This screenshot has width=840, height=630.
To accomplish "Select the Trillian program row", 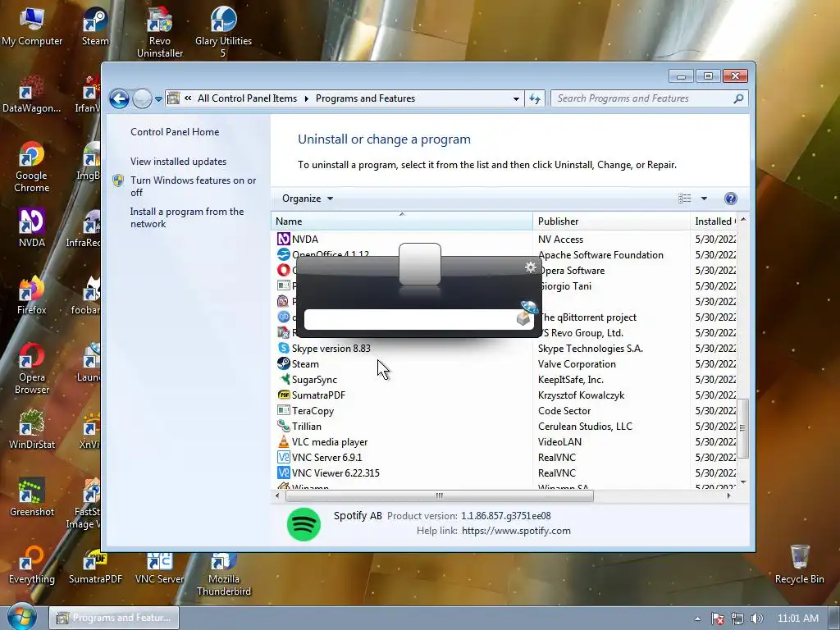I will (x=504, y=427).
